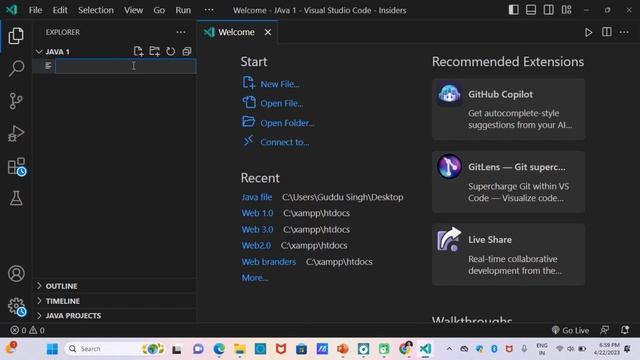Open recent Java file folder

[x=257, y=197]
